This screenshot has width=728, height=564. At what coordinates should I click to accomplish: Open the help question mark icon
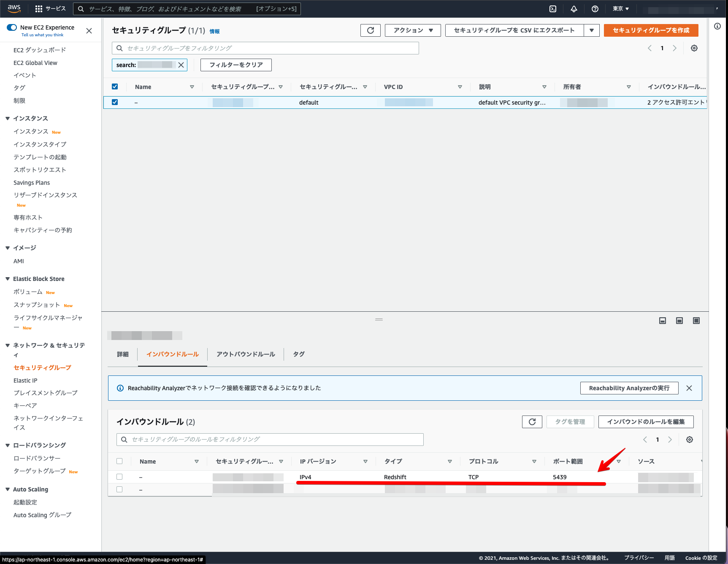coord(595,8)
